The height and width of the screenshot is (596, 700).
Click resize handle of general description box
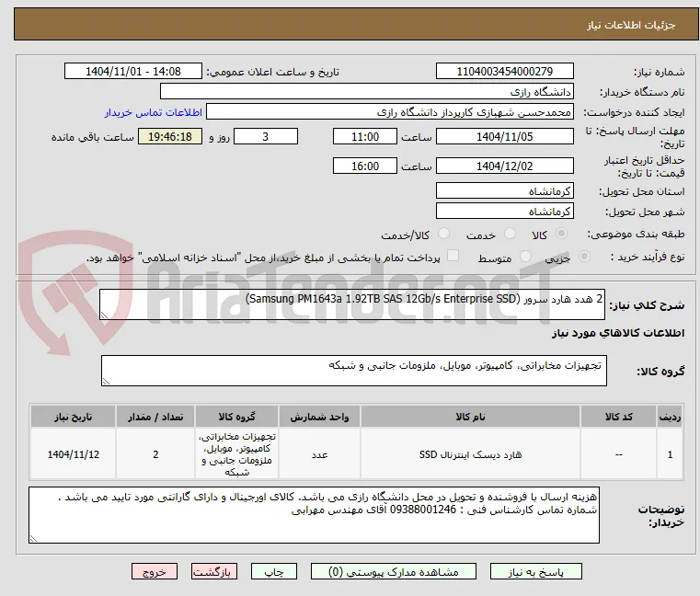click(x=104, y=315)
